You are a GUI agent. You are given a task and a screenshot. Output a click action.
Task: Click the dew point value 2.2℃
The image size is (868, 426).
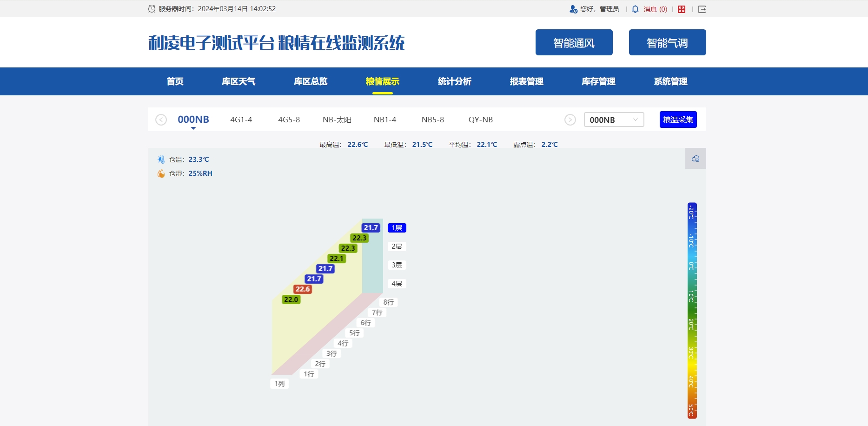point(550,145)
